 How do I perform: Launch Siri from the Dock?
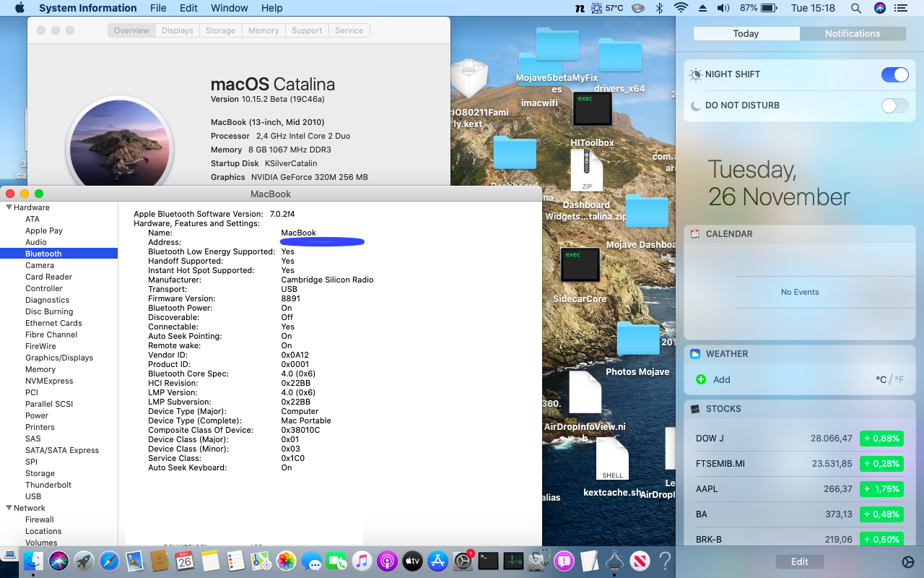[58, 561]
